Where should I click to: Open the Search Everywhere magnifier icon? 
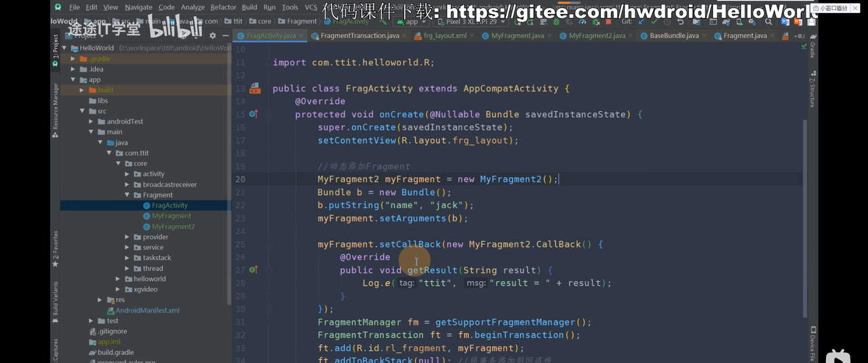[x=768, y=22]
